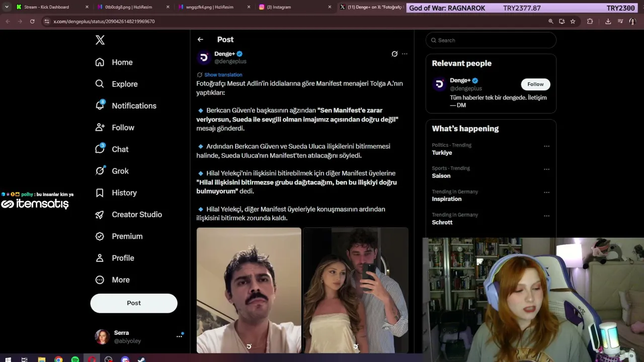Click the X Search input field
Image resolution: width=644 pixels, height=362 pixels.
coord(491,40)
